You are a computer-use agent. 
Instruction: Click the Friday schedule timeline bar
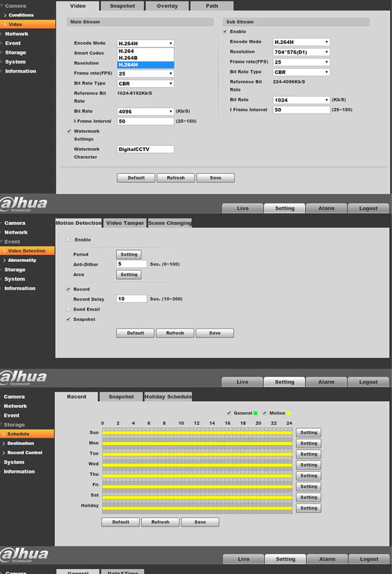tap(197, 487)
